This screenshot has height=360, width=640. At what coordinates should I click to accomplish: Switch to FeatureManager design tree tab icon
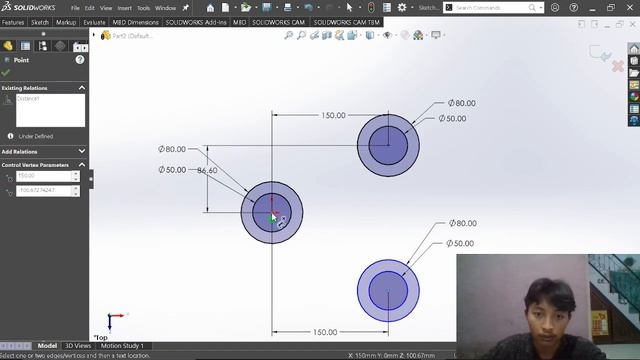[x=8, y=46]
